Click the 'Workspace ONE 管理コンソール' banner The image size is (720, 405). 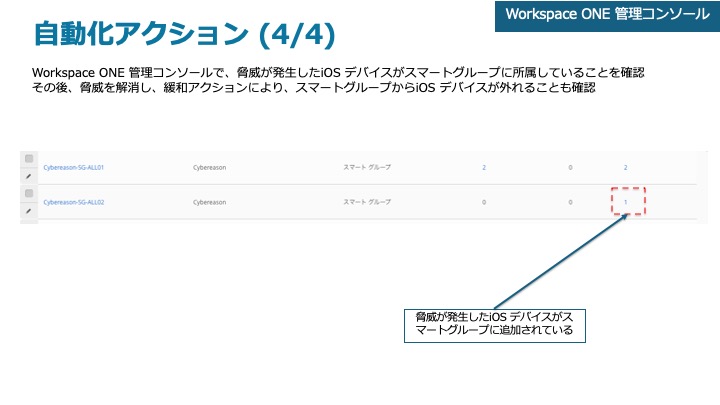608,16
